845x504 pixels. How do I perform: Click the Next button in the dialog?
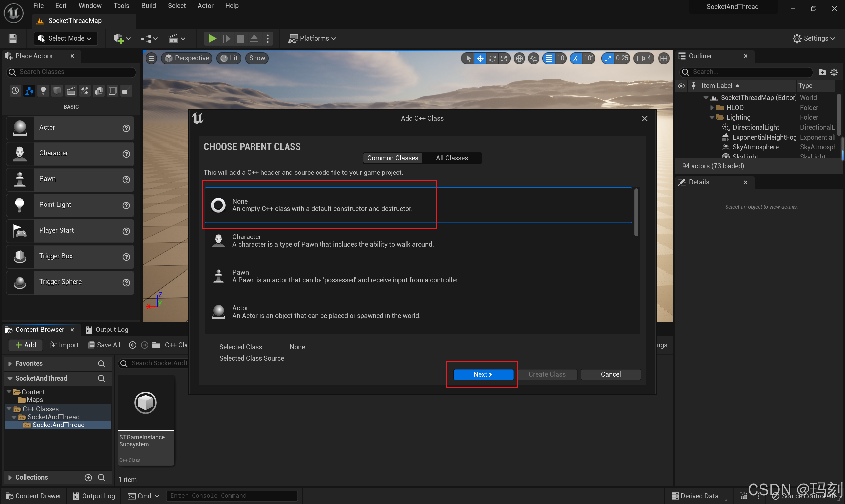click(483, 374)
